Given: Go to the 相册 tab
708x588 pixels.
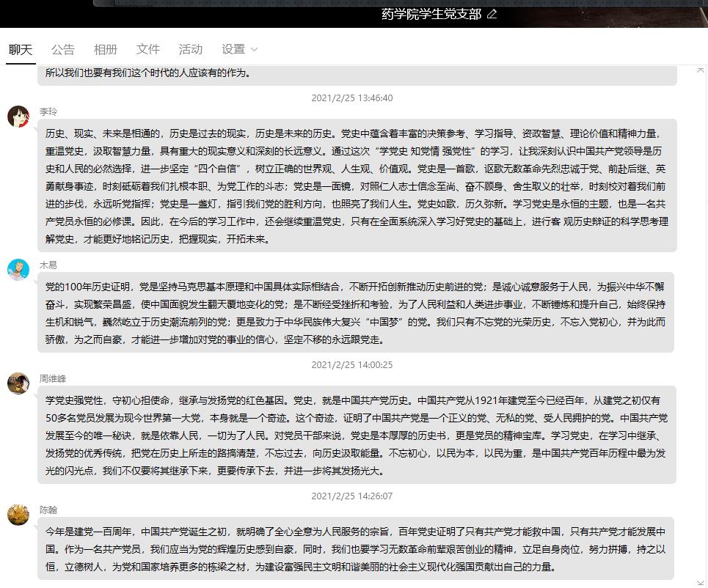Looking at the screenshot, I should 106,49.
